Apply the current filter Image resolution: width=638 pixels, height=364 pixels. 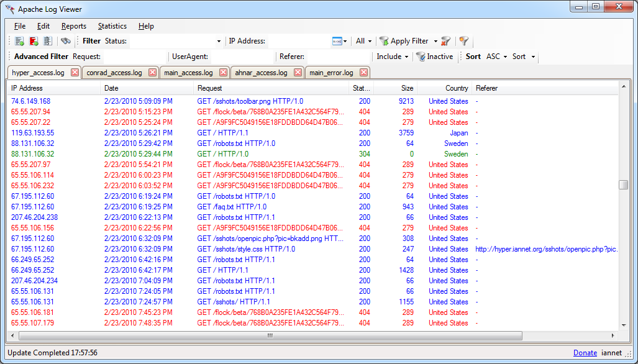pos(404,40)
